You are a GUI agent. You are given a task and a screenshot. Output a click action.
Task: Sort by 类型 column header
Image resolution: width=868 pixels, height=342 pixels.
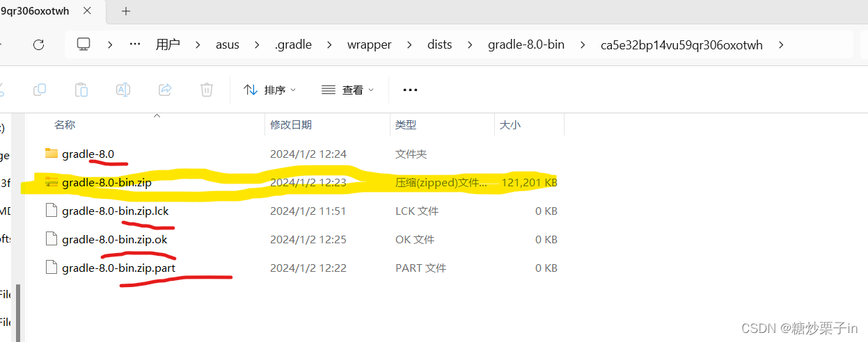pos(406,124)
